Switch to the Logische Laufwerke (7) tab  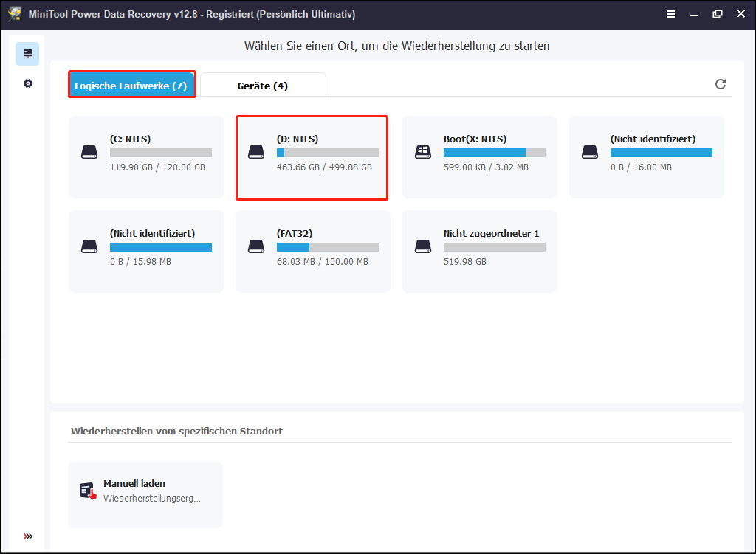point(131,84)
